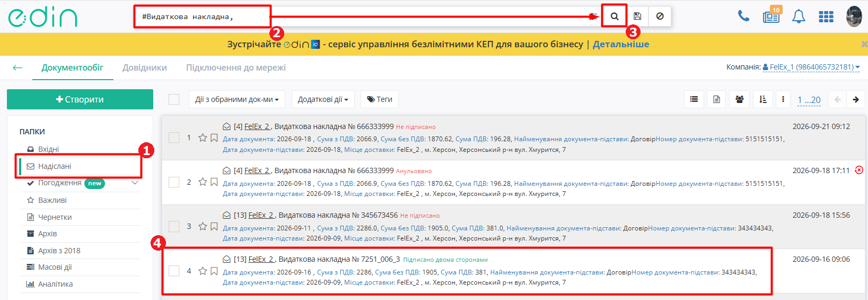Open news icon with badge 10

click(x=771, y=16)
